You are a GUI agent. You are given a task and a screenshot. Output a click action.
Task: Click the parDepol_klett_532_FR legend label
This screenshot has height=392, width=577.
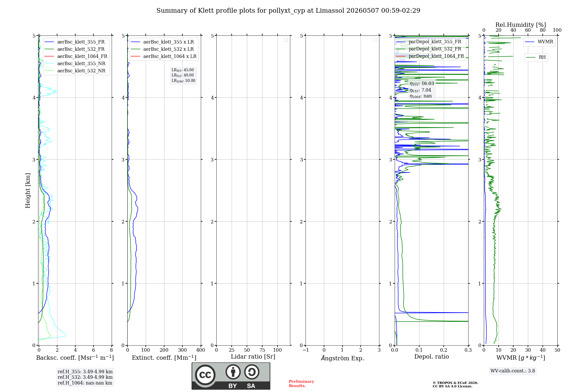(x=435, y=49)
